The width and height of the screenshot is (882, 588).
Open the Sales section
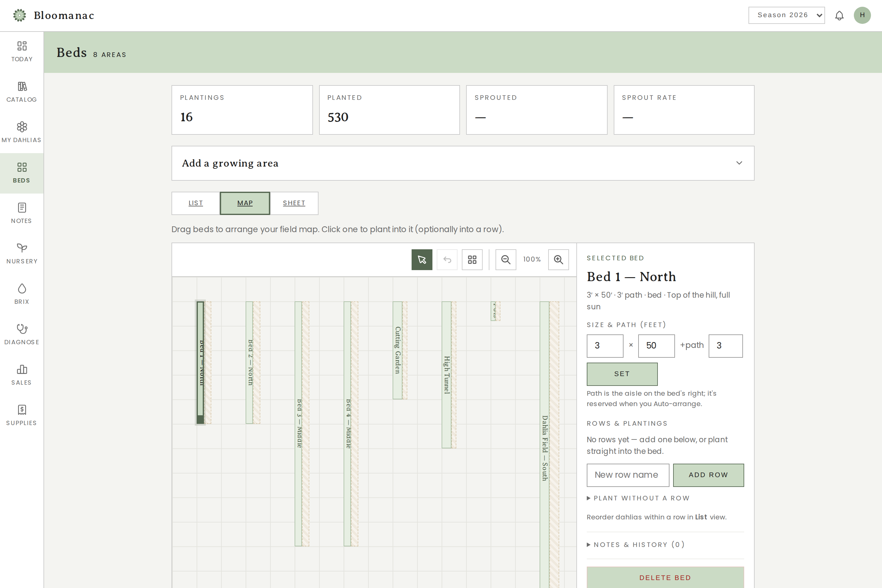(x=22, y=375)
